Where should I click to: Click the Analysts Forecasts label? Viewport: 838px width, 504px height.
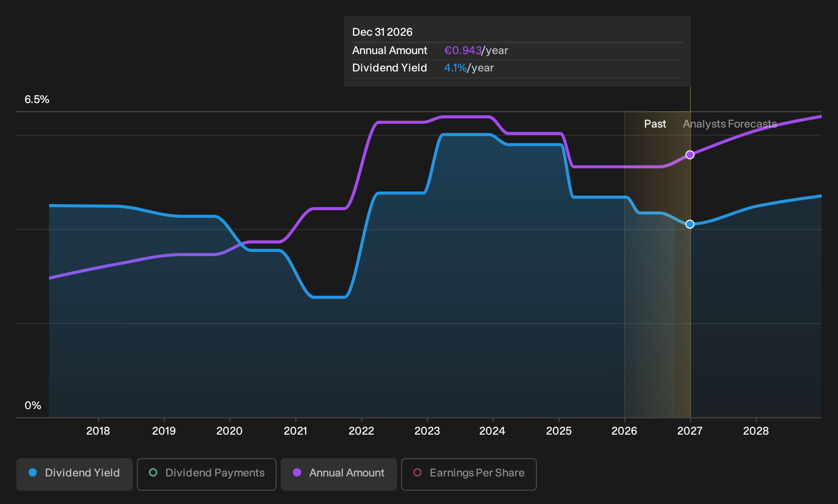[730, 124]
